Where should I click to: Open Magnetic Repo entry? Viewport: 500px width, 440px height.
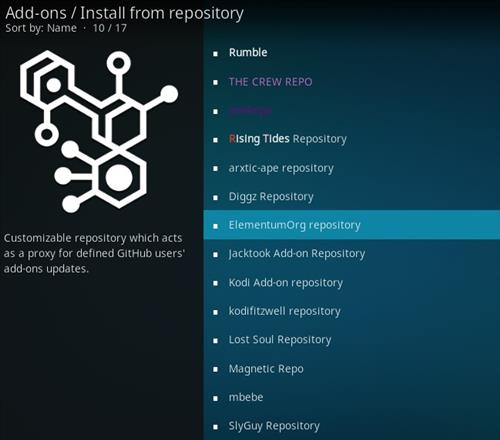coord(352,369)
